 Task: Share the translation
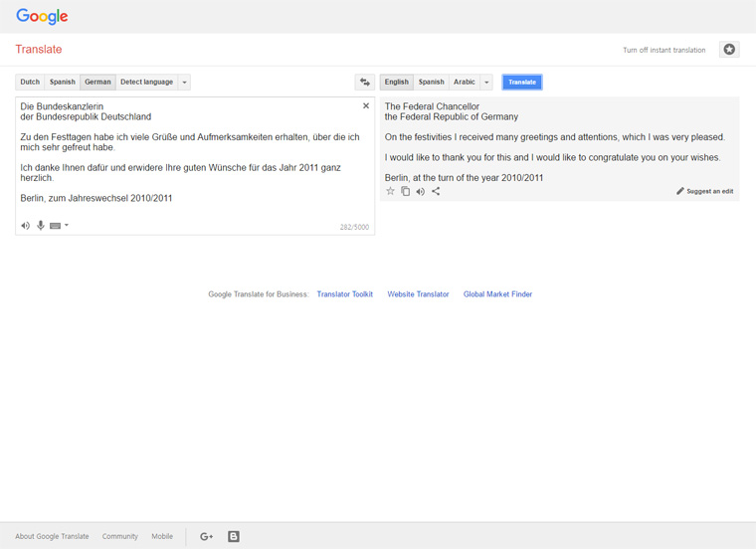436,191
